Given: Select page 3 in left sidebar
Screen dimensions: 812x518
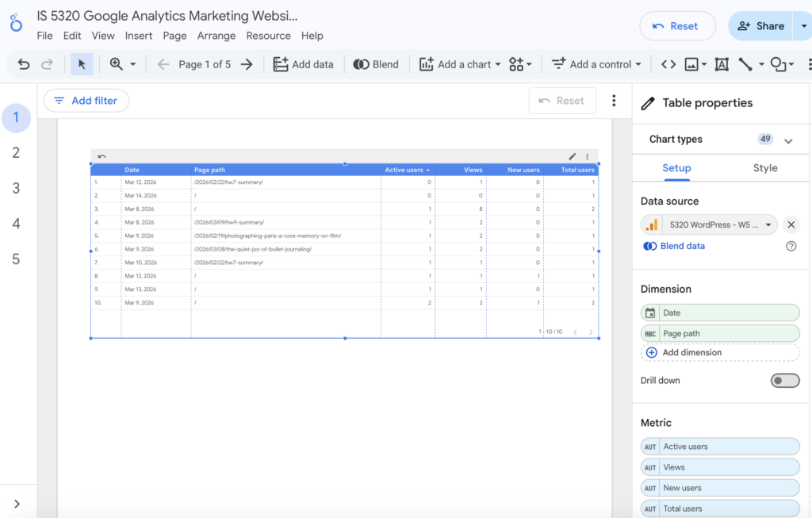Looking at the screenshot, I should (x=16, y=188).
